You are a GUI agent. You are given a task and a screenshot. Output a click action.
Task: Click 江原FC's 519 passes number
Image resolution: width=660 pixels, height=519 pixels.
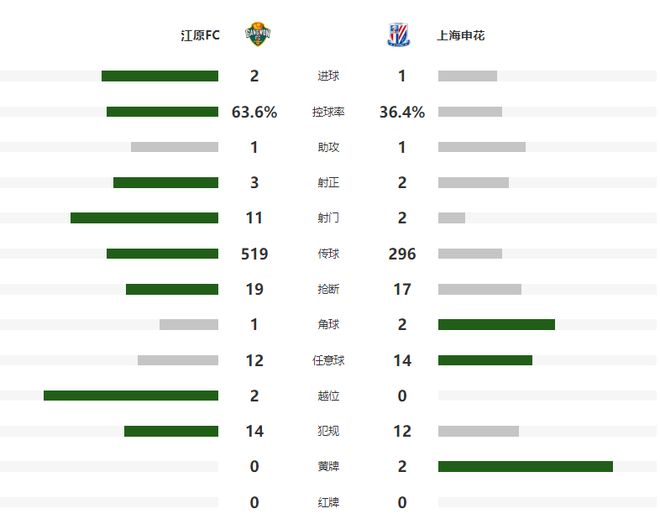(254, 254)
